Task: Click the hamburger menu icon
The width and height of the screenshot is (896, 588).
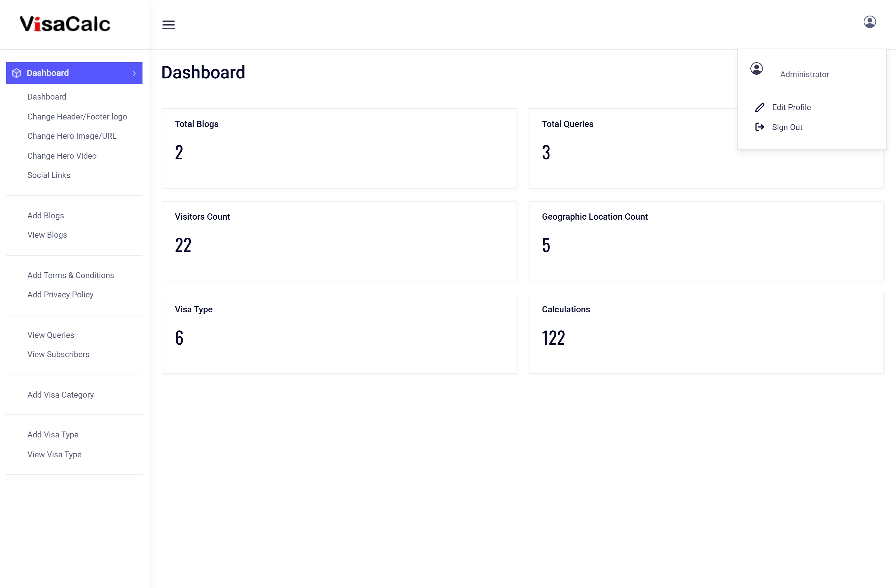Action: (168, 25)
